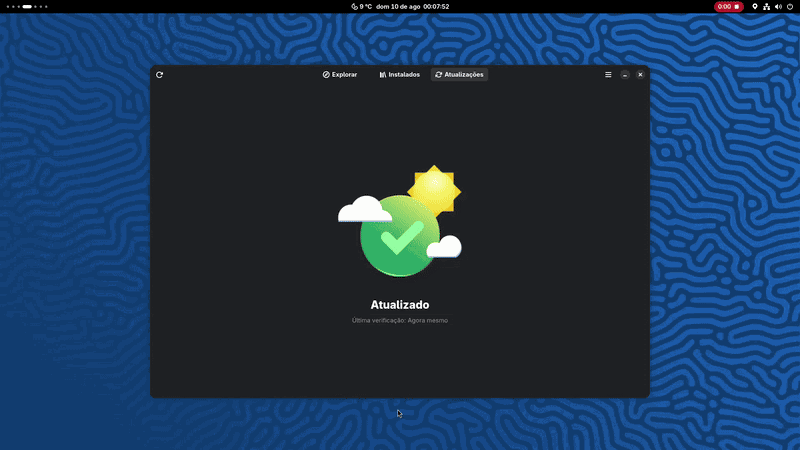Click the volume speaker icon
The width and height of the screenshot is (800, 450).
[x=778, y=7]
